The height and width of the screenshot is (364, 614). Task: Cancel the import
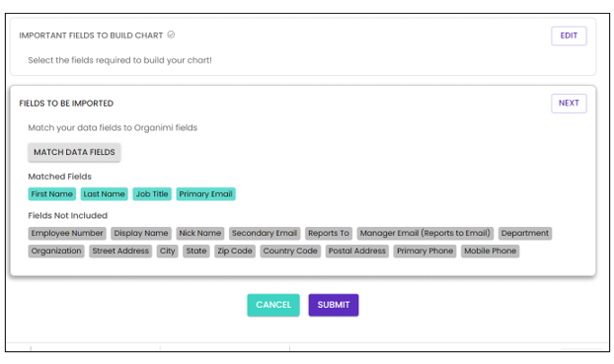(x=273, y=305)
